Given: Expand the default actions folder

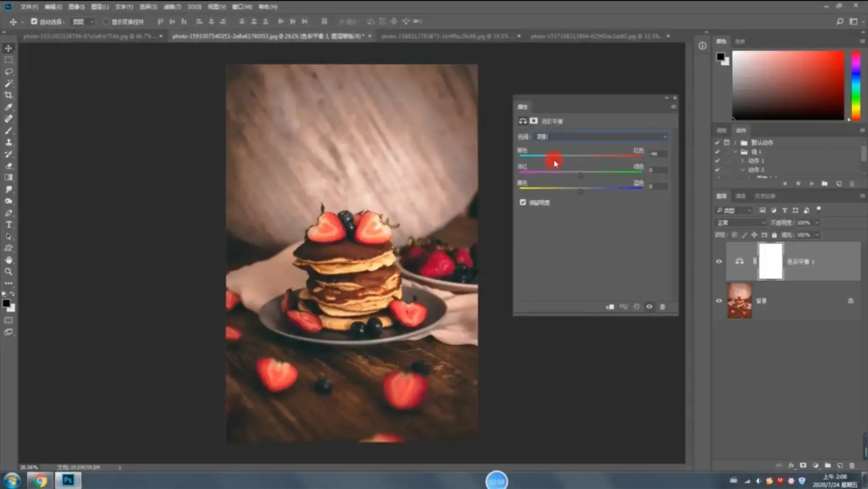Looking at the screenshot, I should click(735, 143).
